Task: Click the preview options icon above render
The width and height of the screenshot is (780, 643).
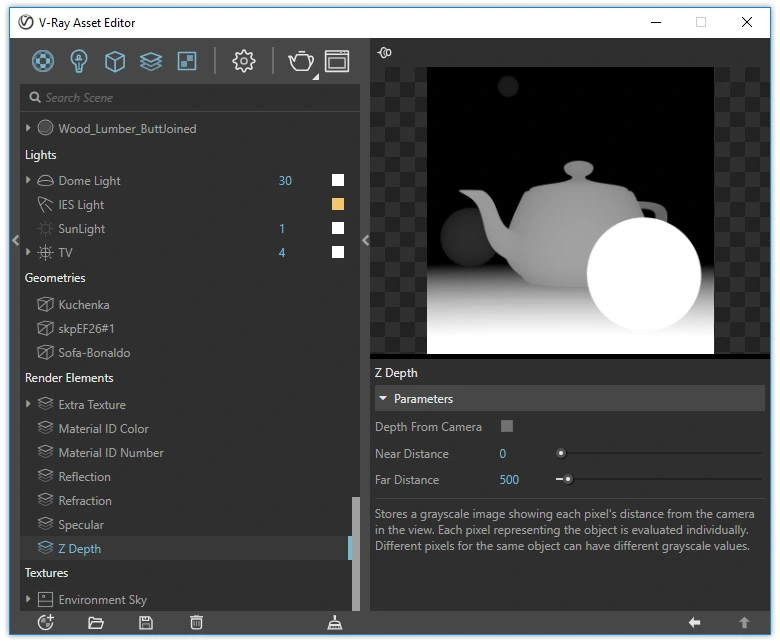Action: (385, 52)
